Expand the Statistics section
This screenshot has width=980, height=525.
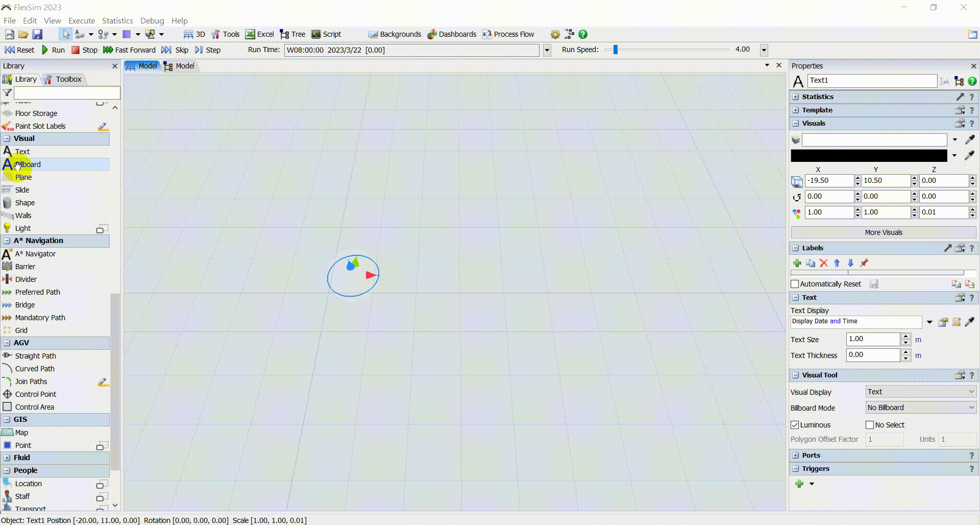[x=795, y=97]
